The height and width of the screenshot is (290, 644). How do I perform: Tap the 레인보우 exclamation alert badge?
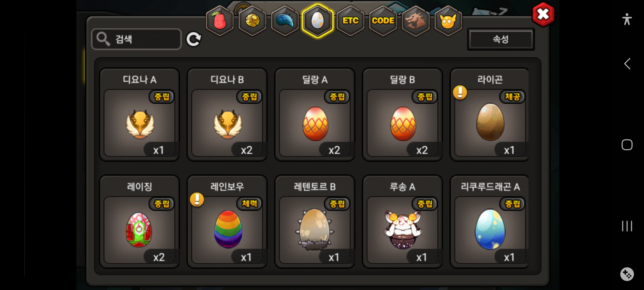click(x=197, y=200)
